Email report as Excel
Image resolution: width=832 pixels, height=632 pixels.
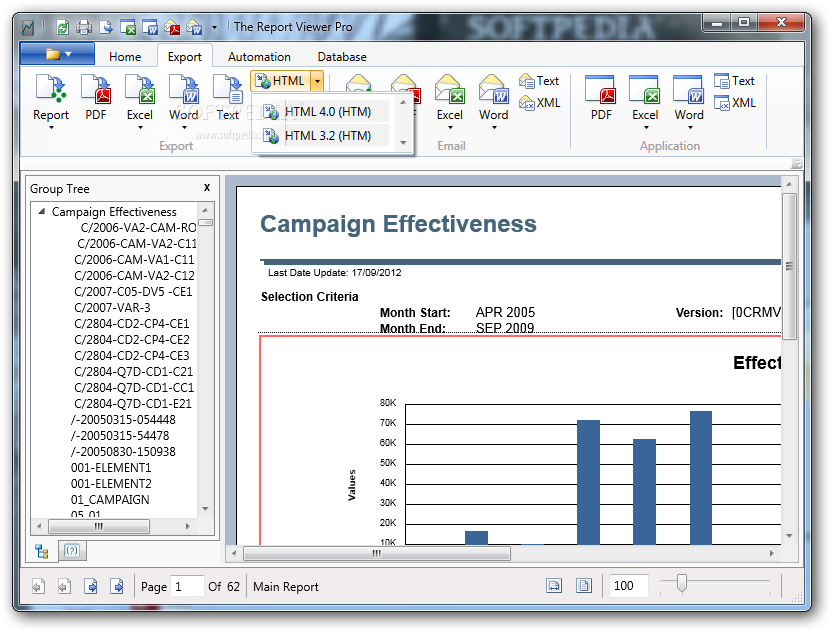click(449, 99)
